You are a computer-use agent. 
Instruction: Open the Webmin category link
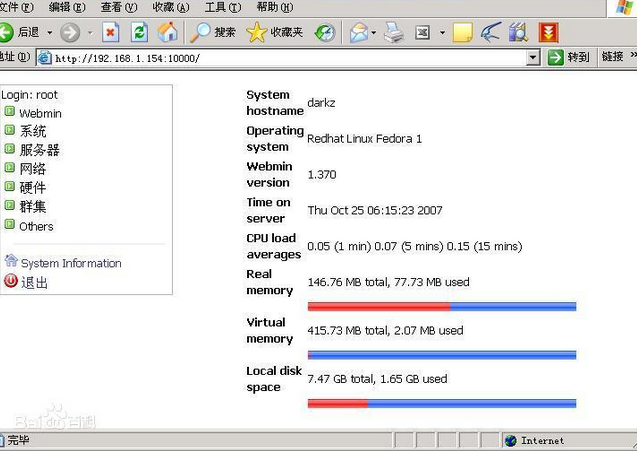coord(41,113)
